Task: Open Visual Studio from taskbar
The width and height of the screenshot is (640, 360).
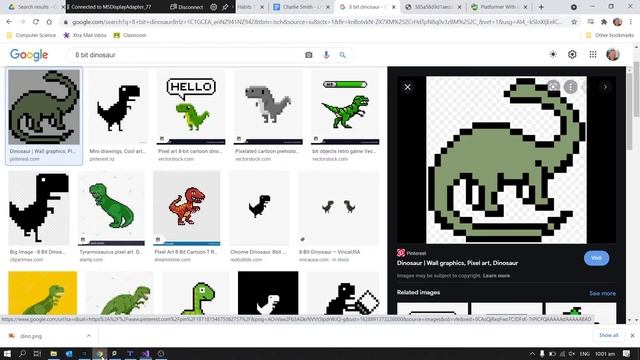Action: pyautogui.click(x=146, y=353)
